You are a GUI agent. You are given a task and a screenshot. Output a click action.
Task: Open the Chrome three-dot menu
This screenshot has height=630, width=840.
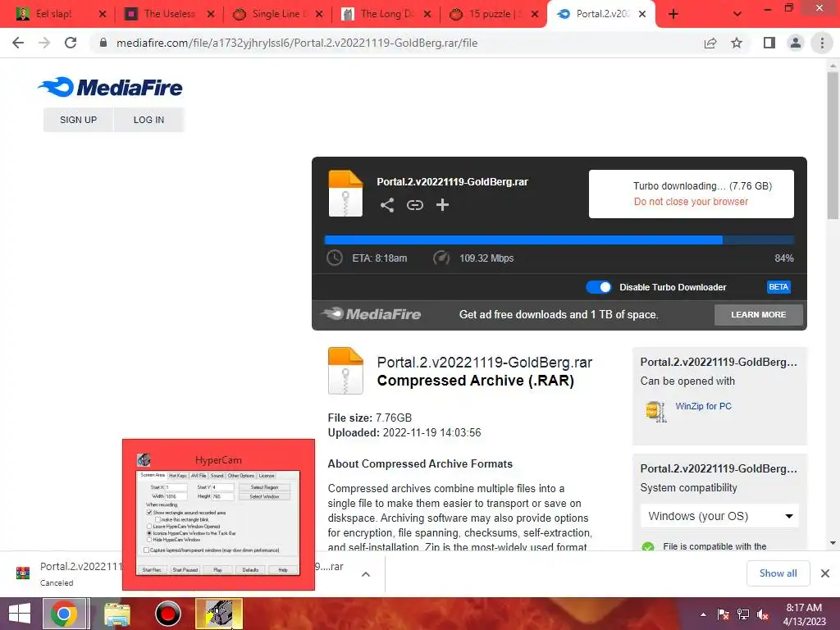tap(822, 43)
